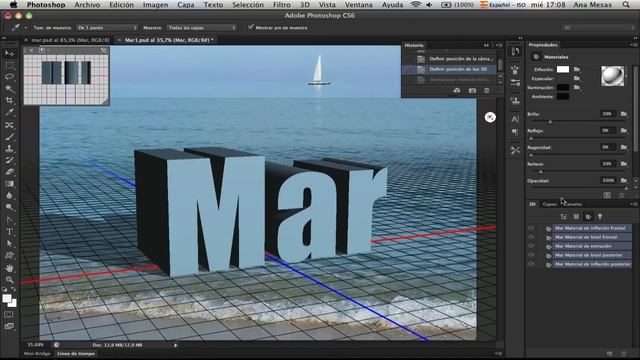Select the Lasso tool
Screen dimensions: 640x360
pyautogui.click(x=9, y=77)
